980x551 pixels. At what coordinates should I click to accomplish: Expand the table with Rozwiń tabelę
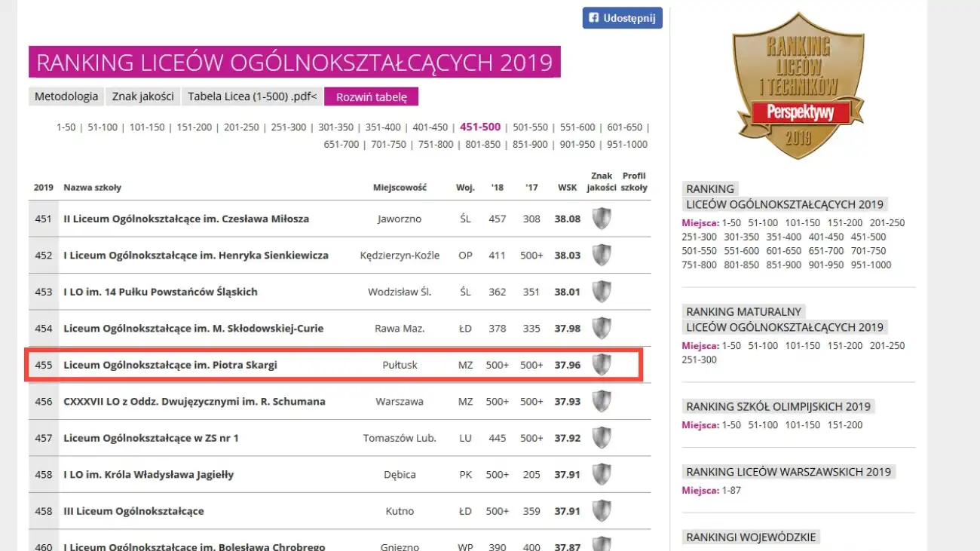[x=371, y=96]
